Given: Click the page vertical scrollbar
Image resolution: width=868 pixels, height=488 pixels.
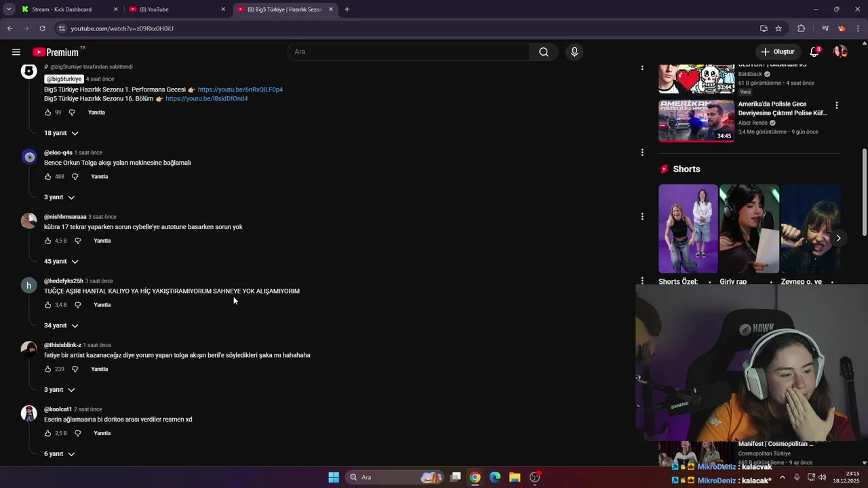Looking at the screenshot, I should click(864, 192).
